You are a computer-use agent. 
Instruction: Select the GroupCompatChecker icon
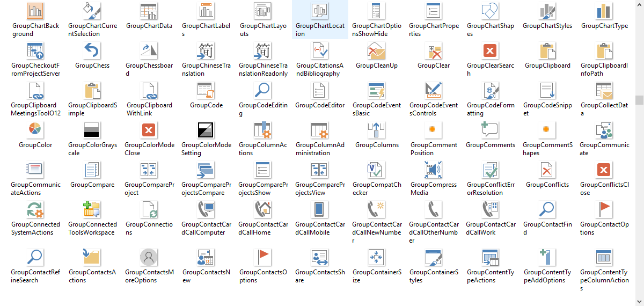click(x=377, y=170)
